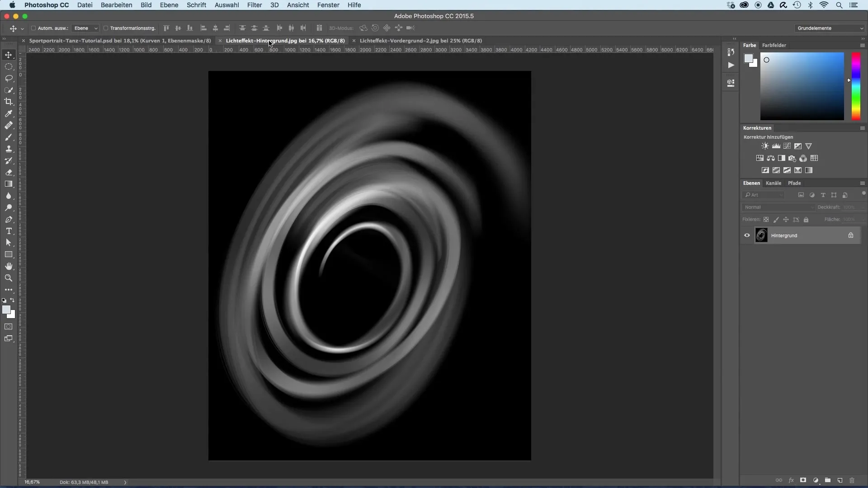Enable Autom. ausw. checkbox
This screenshot has width=868, height=488.
33,28
